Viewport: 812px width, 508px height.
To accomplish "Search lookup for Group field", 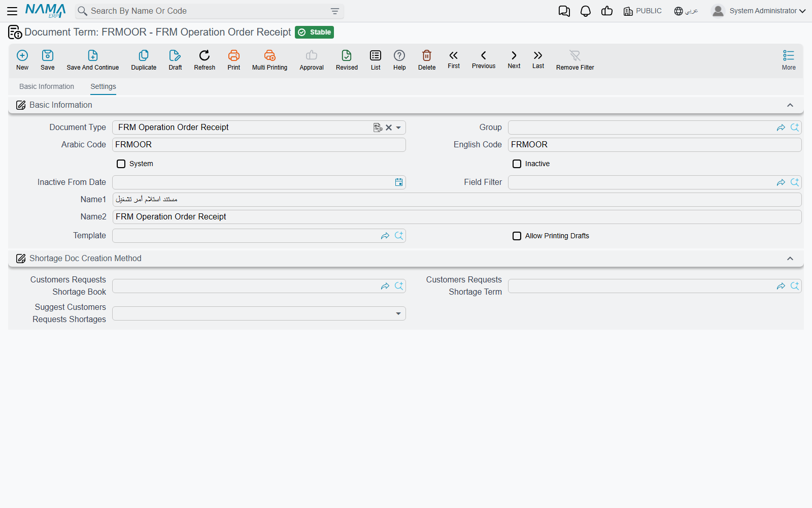I will click(795, 128).
